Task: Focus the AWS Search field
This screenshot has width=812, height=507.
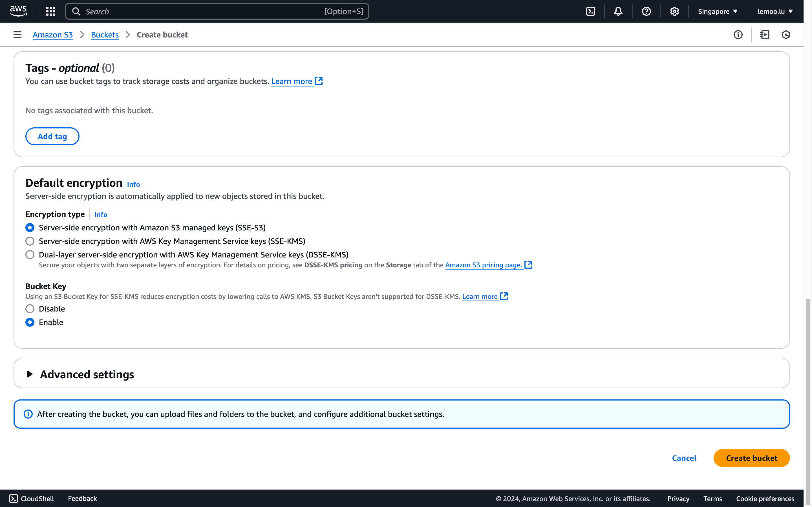Action: tap(201, 11)
